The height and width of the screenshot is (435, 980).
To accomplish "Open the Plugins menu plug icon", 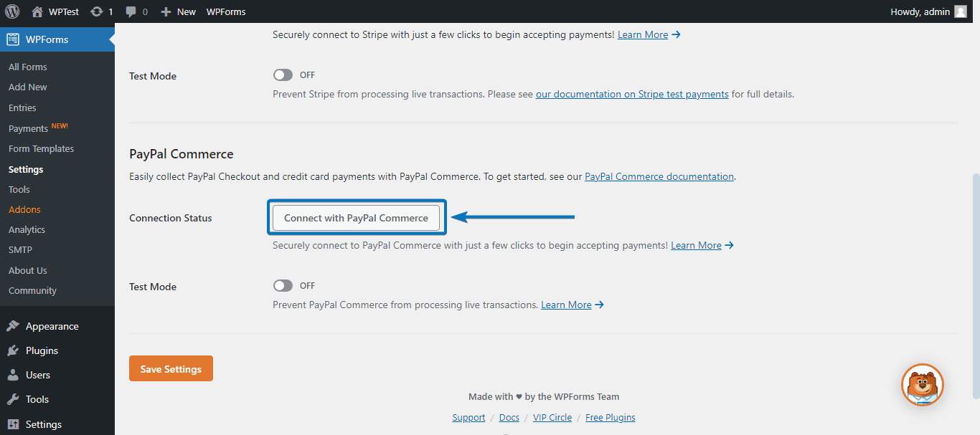I will click(x=13, y=350).
